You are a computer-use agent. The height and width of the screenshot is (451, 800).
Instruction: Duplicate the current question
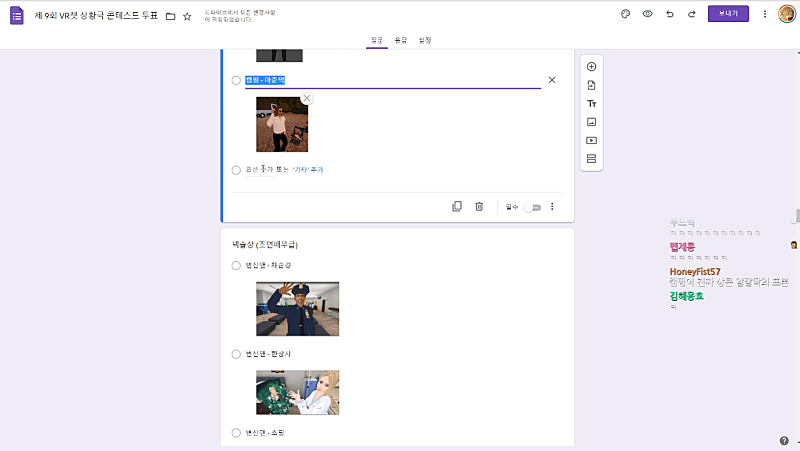(x=457, y=207)
